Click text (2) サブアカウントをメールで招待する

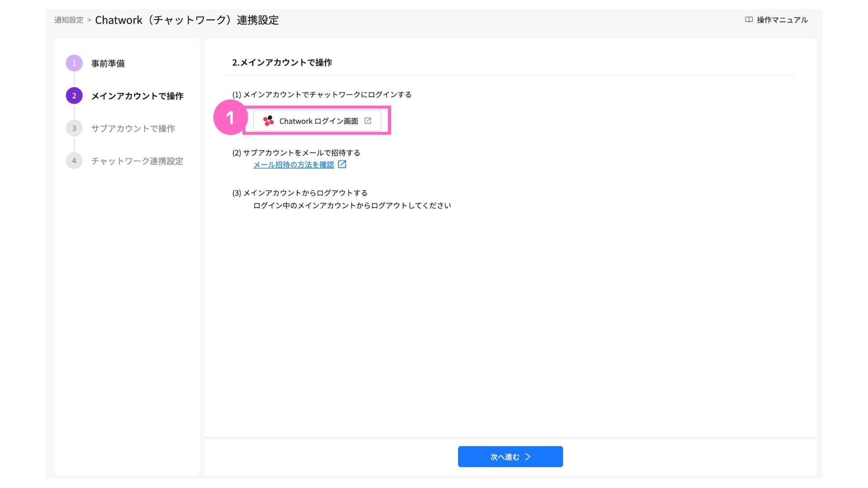[296, 153]
